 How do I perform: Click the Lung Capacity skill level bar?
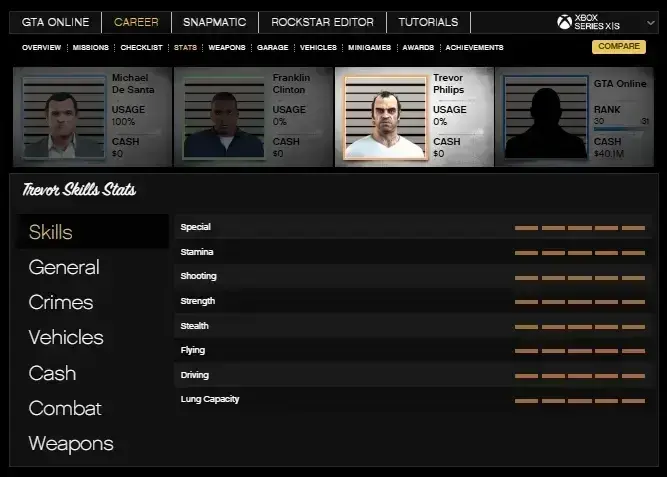[x=580, y=401]
